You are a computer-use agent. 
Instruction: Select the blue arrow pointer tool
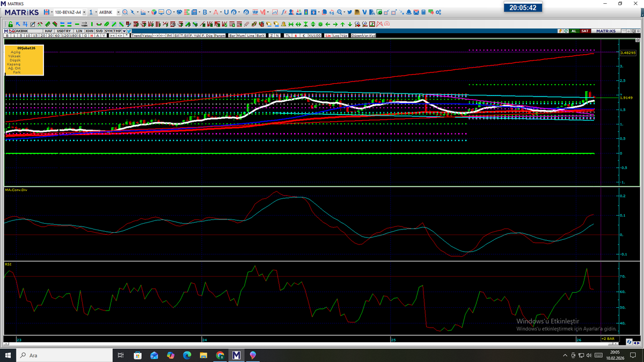[x=18, y=24]
